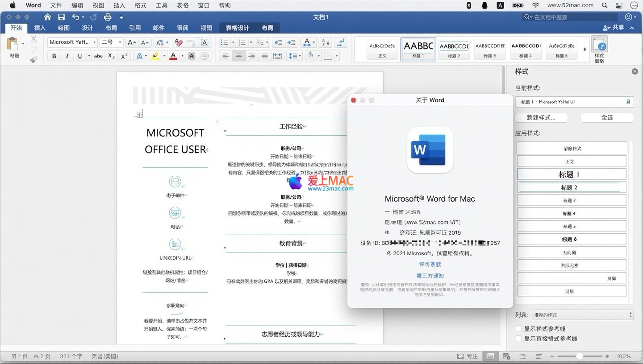Open the font name dropdown (Microsoft YaHei)
The height and width of the screenshot is (364, 643).
point(72,42)
